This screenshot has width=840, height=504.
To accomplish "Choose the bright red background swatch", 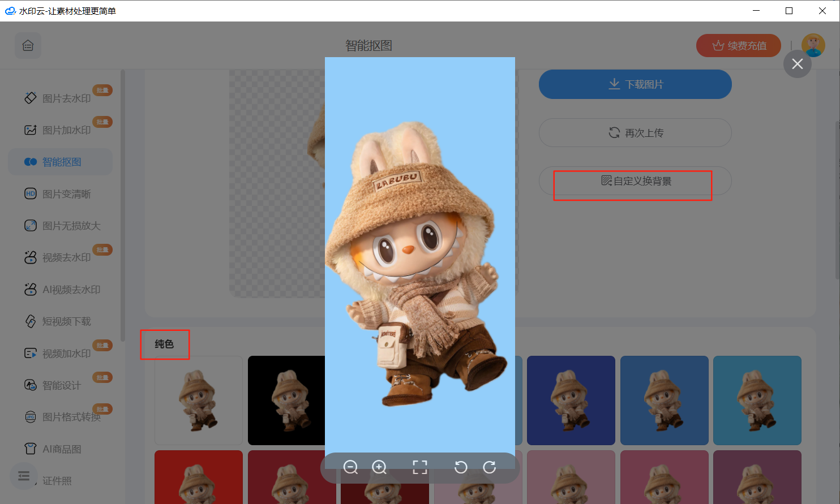I will [199, 477].
